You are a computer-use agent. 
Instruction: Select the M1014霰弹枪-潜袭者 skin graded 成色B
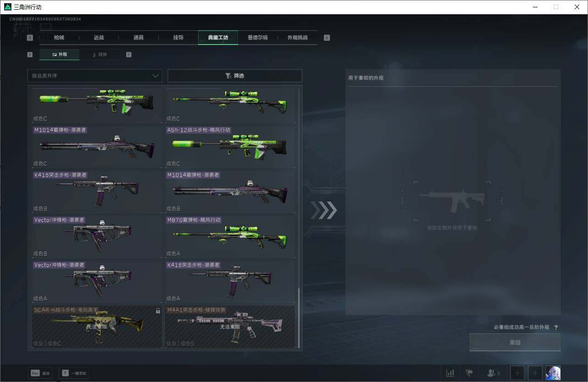(x=230, y=191)
